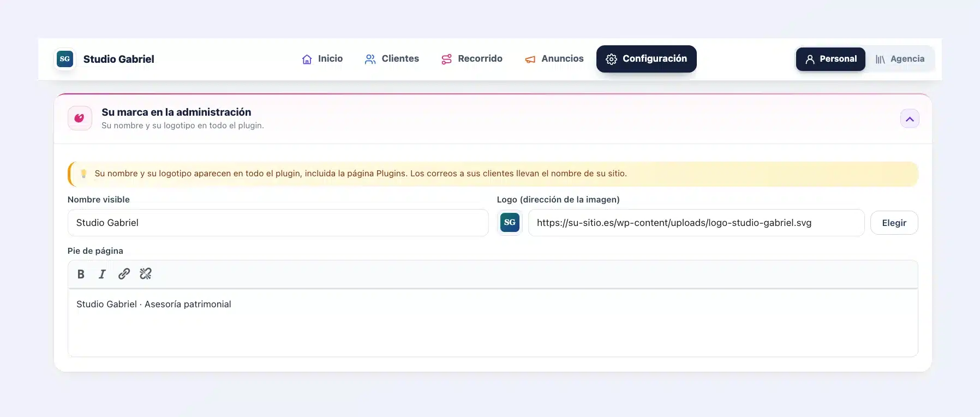
Task: Switch to Personal mode
Action: [830, 59]
